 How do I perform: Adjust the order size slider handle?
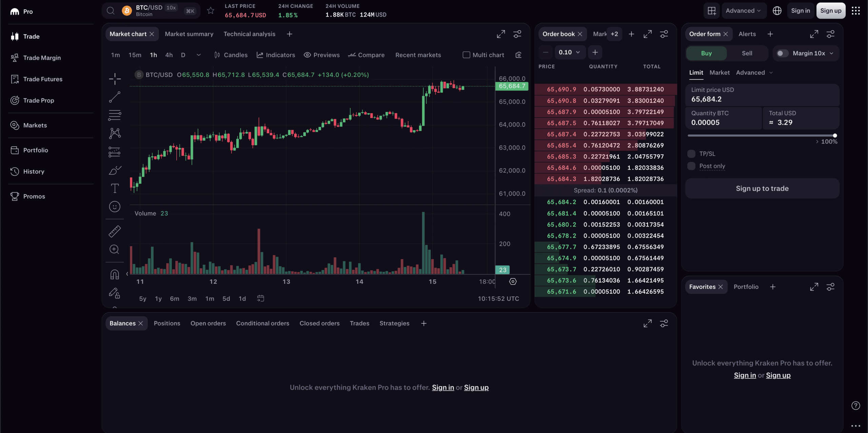click(835, 135)
